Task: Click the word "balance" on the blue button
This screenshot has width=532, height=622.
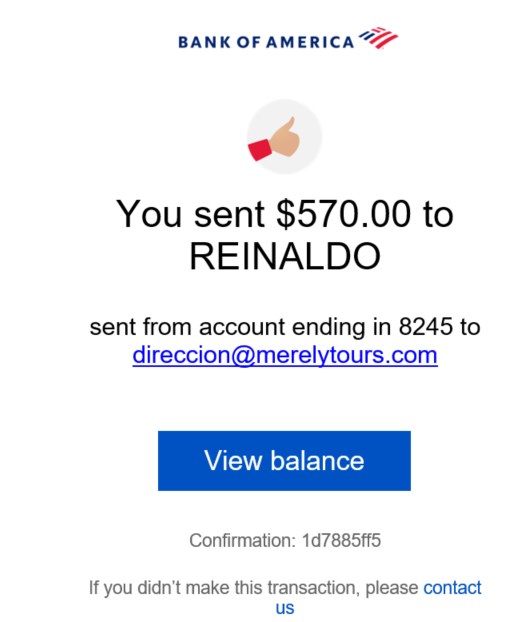Action: point(317,461)
